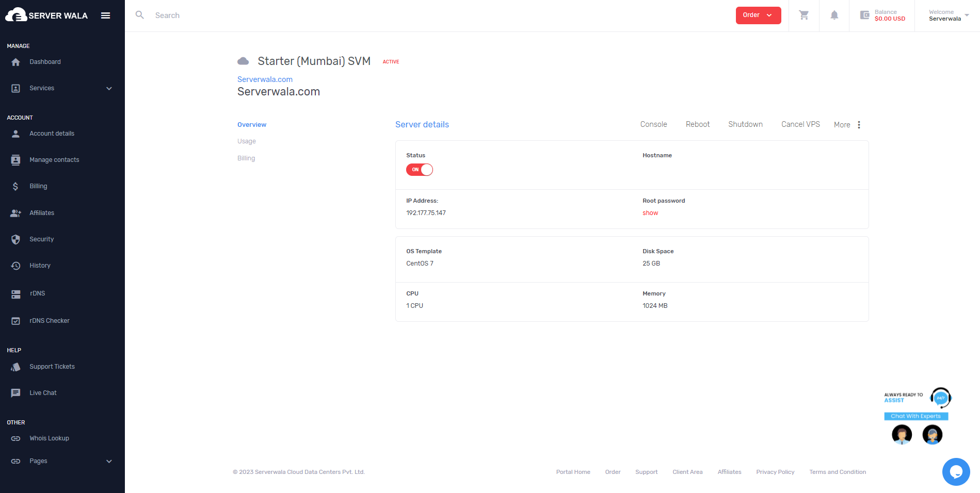980x493 pixels.
Task: Click the wallet balance icon
Action: click(x=865, y=15)
